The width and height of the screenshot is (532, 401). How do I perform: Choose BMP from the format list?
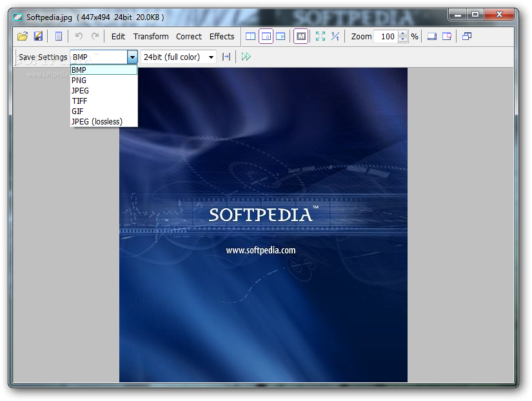coord(104,70)
